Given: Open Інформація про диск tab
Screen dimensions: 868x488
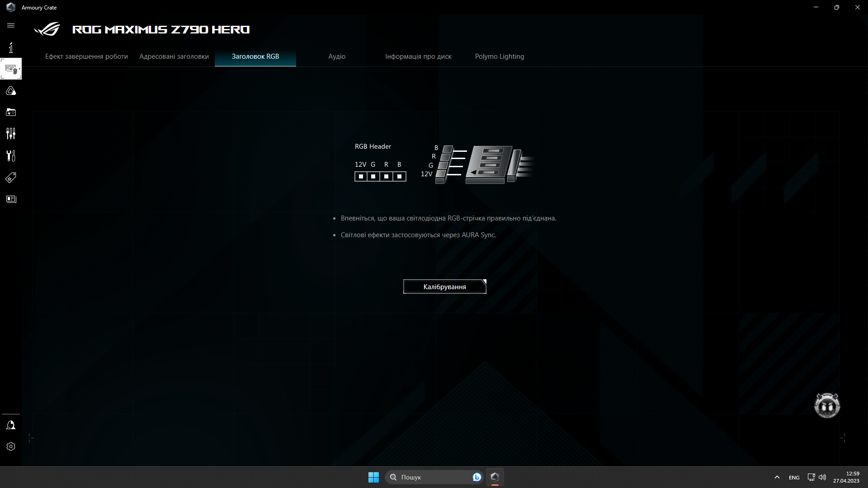Looking at the screenshot, I should pos(418,56).
